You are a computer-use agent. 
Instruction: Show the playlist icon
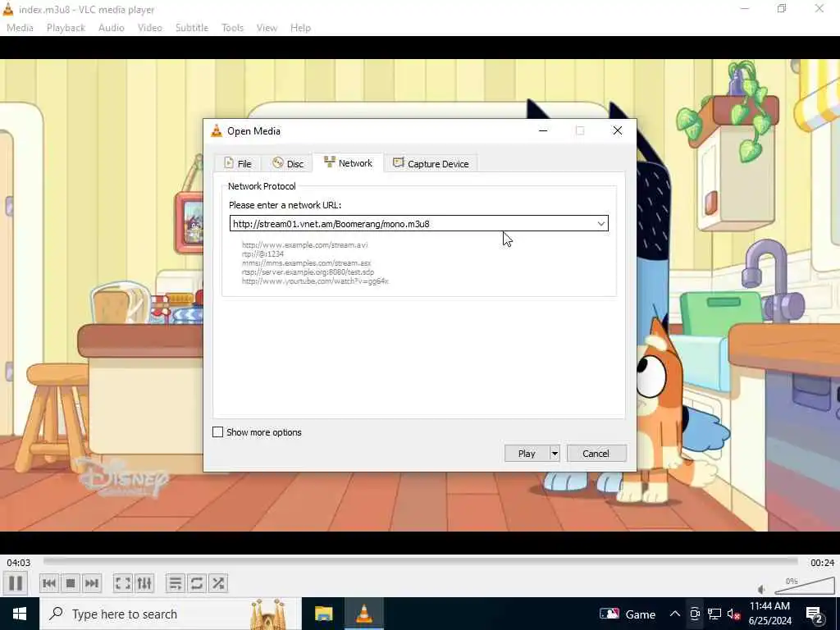(x=176, y=583)
